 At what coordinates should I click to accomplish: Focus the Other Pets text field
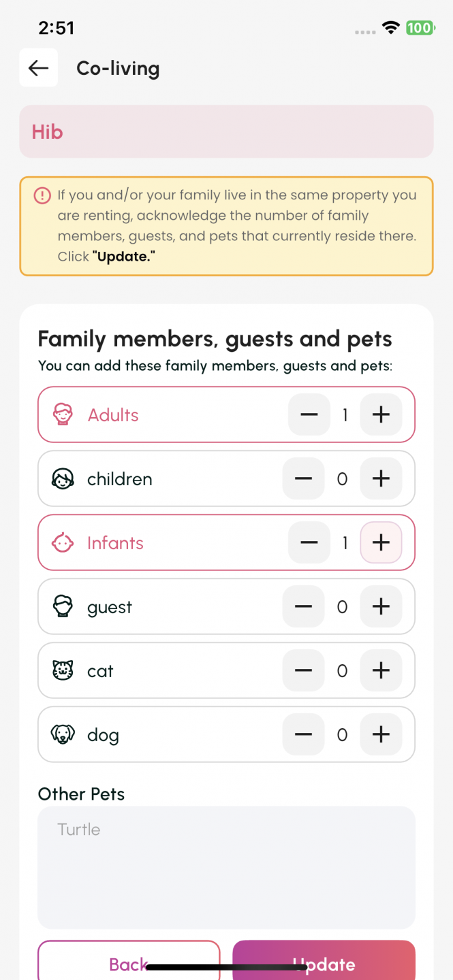226,868
